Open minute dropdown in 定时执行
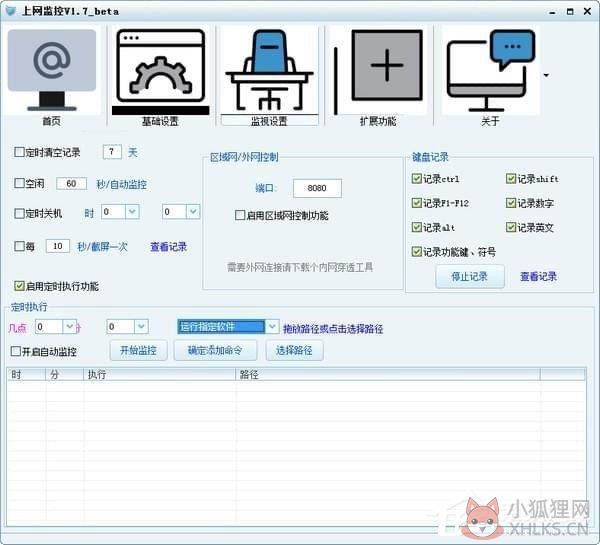 pyautogui.click(x=141, y=326)
